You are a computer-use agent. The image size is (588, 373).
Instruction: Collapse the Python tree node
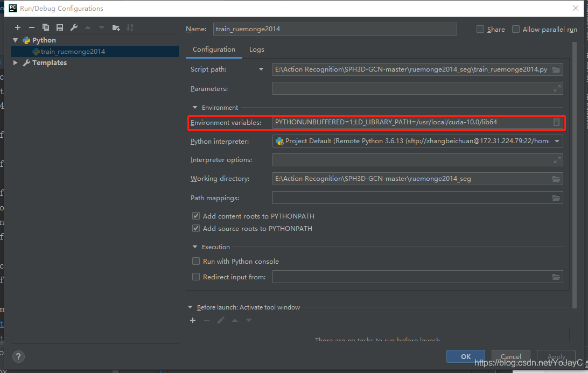(x=15, y=40)
